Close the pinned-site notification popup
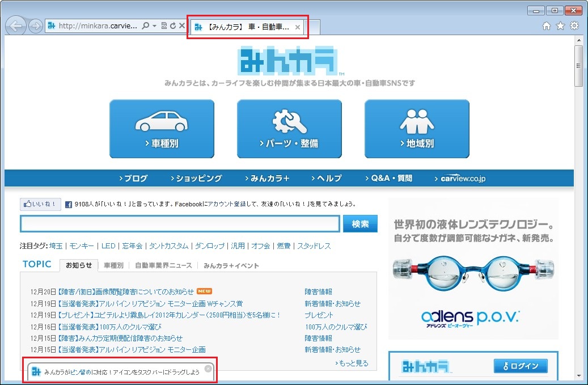The height and width of the screenshot is (385, 588). (208, 369)
